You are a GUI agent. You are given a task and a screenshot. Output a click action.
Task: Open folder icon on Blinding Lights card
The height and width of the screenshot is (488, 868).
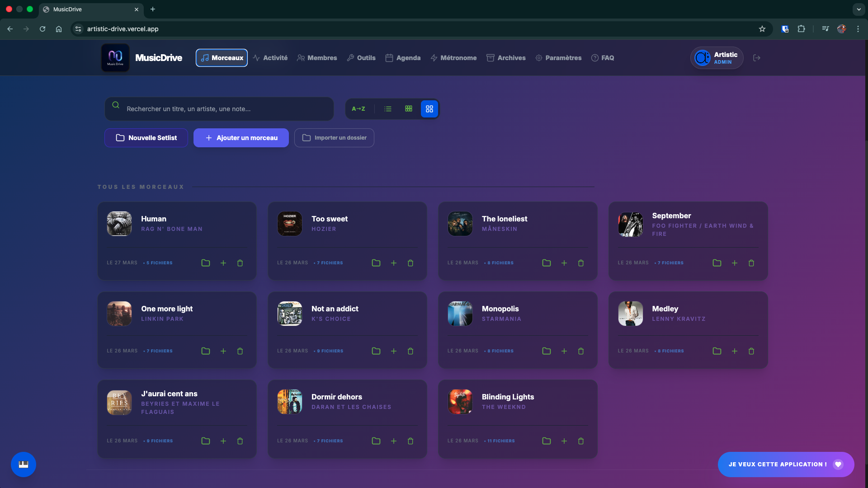[x=547, y=441]
